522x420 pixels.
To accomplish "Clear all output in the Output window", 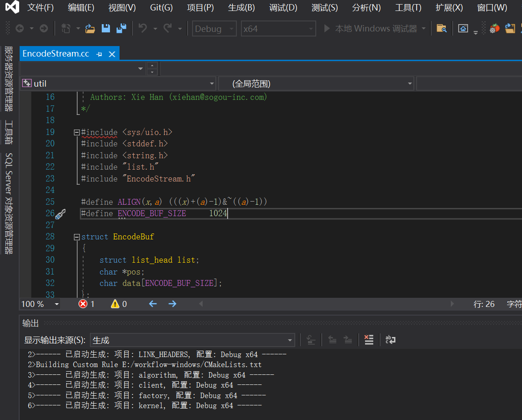I will 369,339.
